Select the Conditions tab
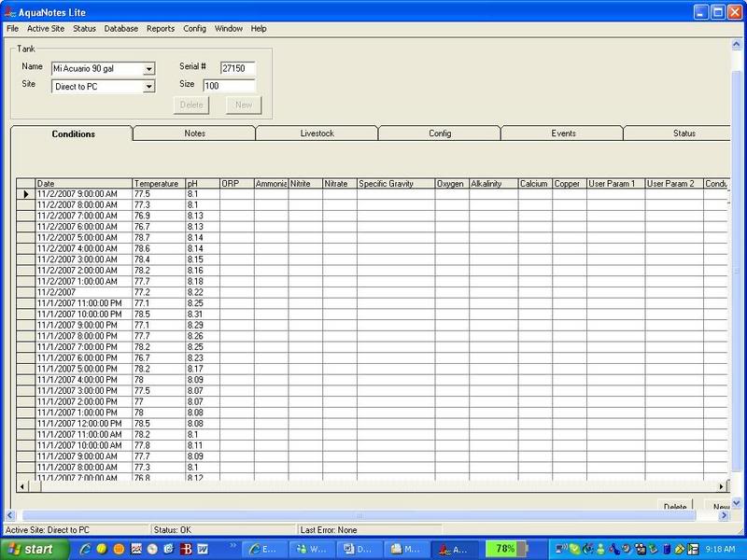The image size is (747, 560). (73, 133)
